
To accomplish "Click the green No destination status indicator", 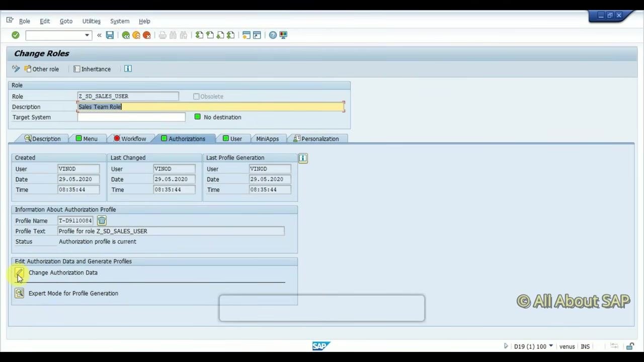I will point(197,117).
